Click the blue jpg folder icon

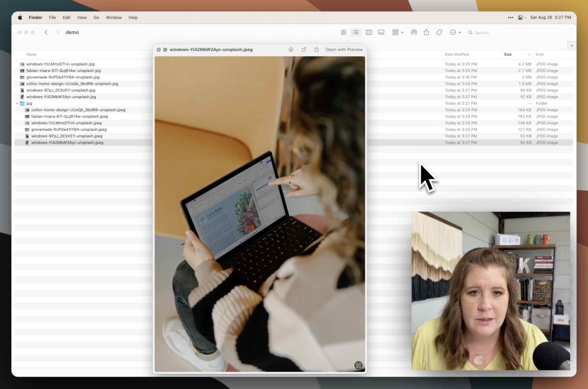22,103
